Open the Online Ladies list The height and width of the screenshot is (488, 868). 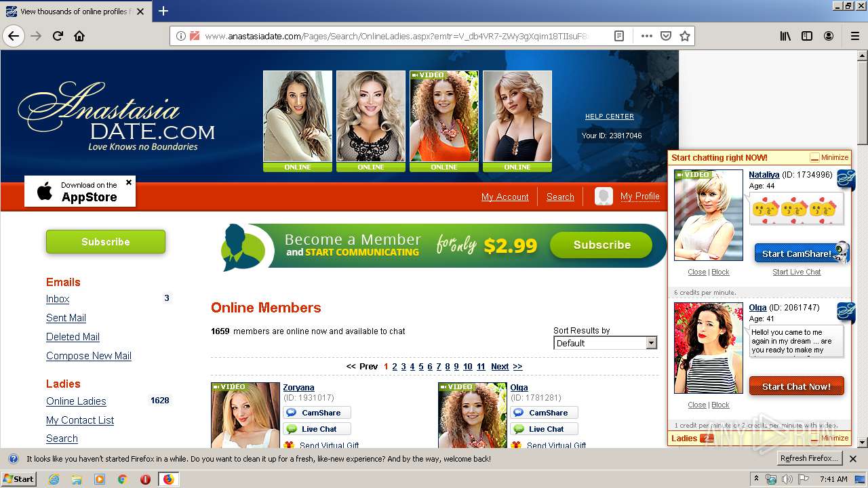(x=76, y=401)
